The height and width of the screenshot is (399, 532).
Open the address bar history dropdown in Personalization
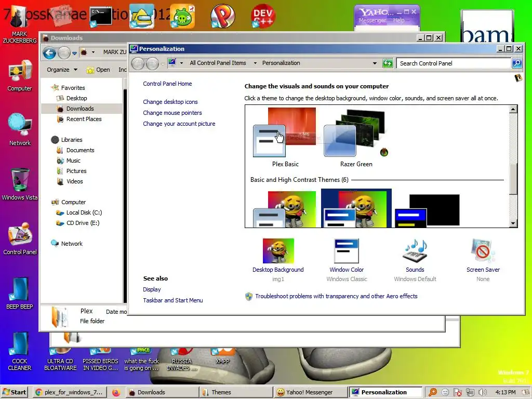click(375, 63)
